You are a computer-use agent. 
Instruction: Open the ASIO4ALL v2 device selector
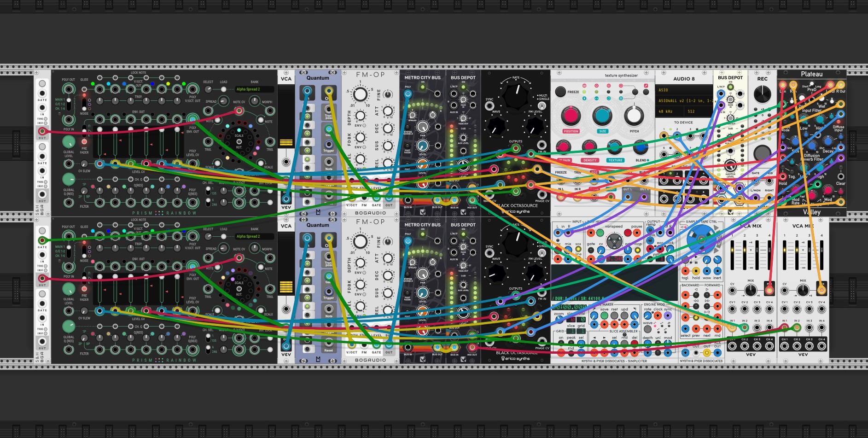pos(684,100)
